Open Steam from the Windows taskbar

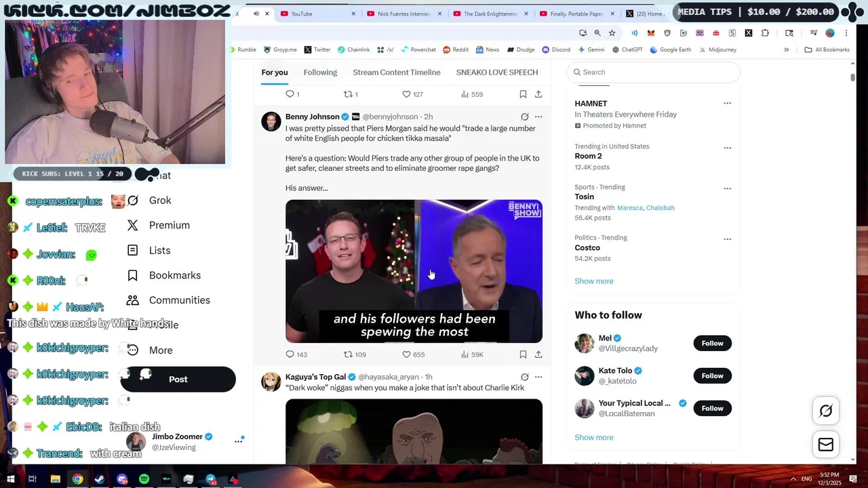pos(100,479)
